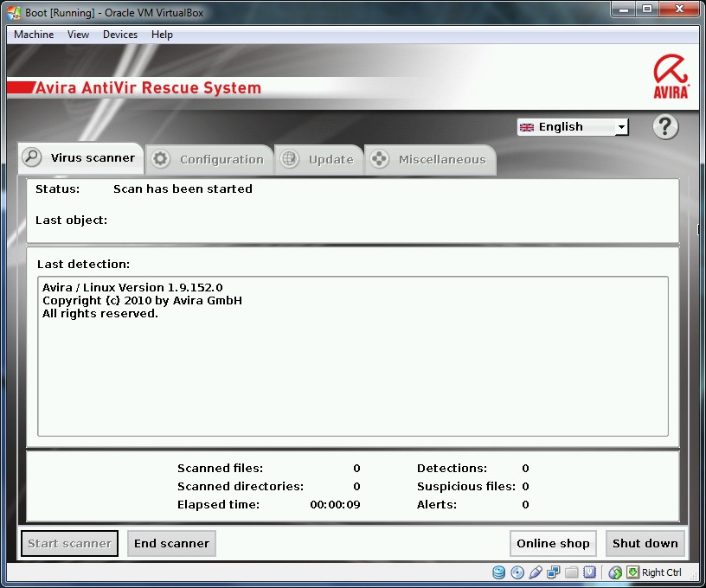Image resolution: width=706 pixels, height=588 pixels.
Task: Open the View menu
Action: [x=78, y=35]
